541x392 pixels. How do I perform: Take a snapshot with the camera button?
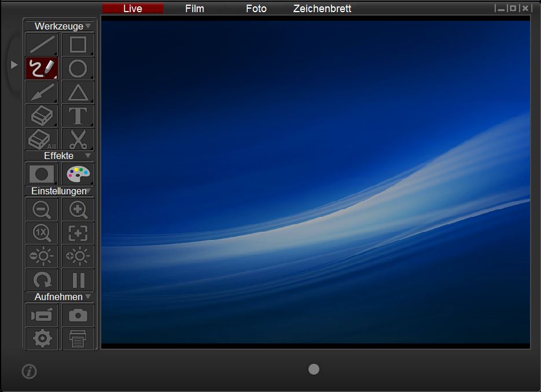click(x=78, y=315)
